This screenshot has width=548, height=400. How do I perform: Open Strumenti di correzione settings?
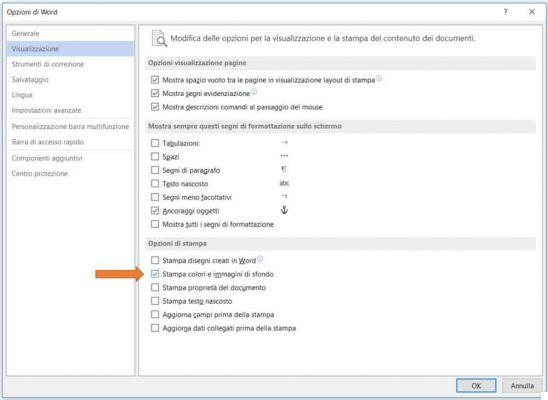coord(70,64)
